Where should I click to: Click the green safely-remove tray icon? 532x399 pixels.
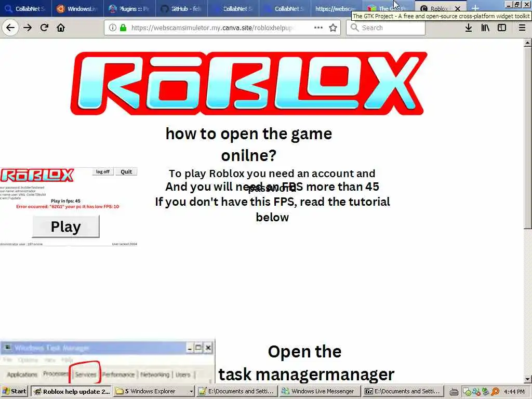(x=467, y=392)
